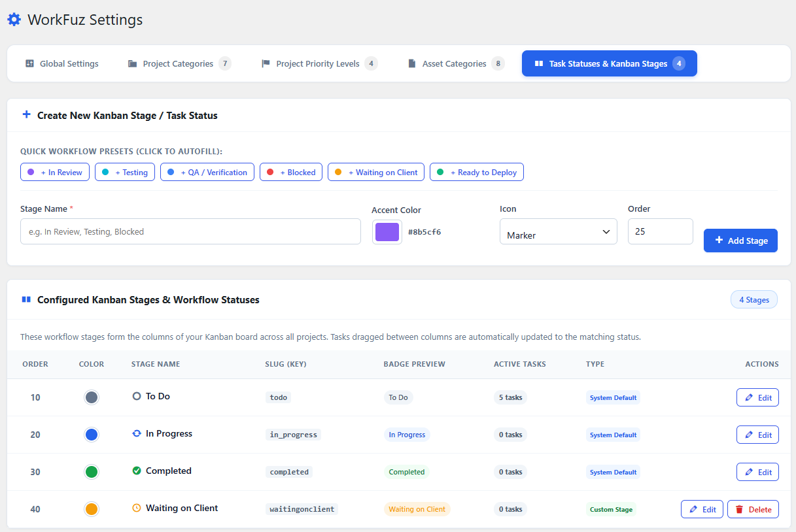Click the Completed badge preview

tap(407, 472)
